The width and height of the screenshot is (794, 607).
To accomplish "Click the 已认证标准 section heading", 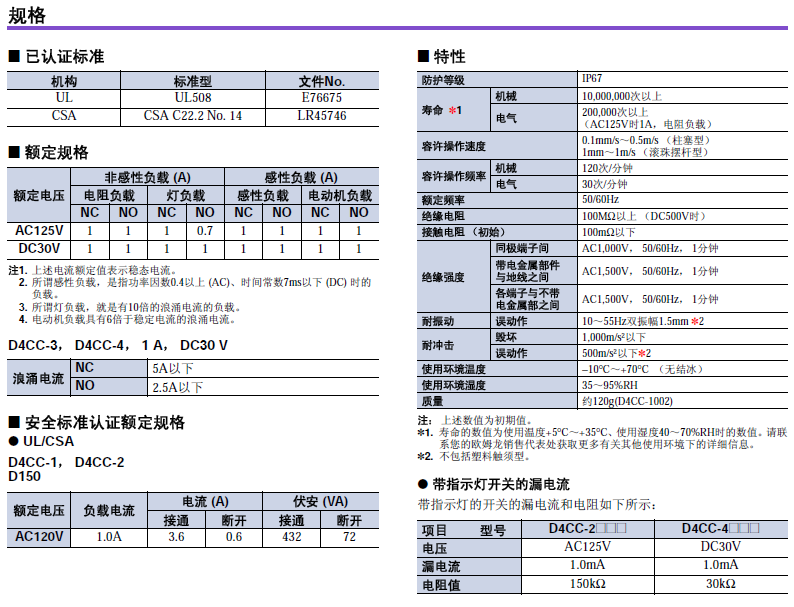I will coord(62,56).
